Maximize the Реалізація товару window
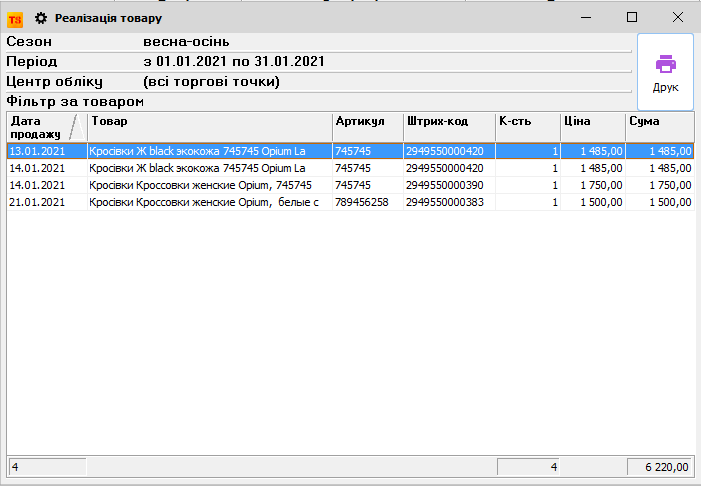This screenshot has height=486, width=701. pos(631,17)
